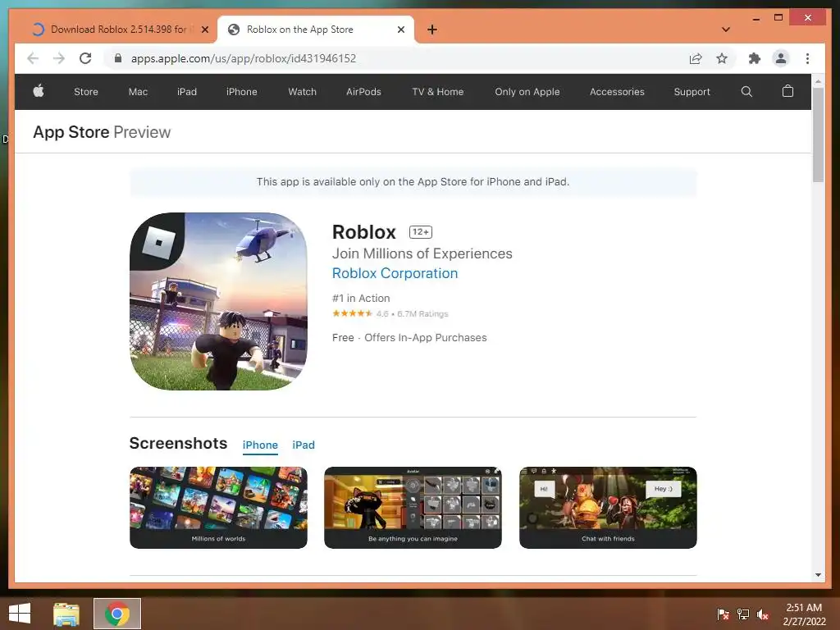Click the page scrollbar down arrow
Screen dimensions: 840x630
(x=818, y=575)
